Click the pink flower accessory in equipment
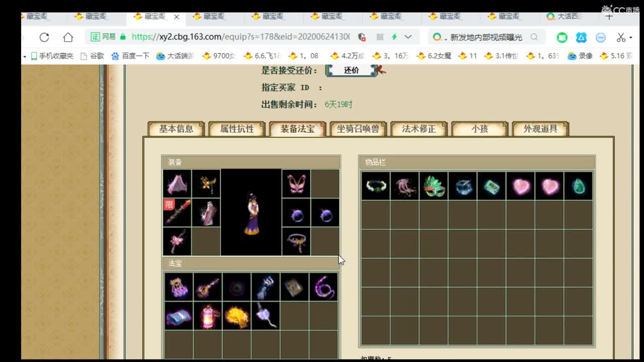Screen dimensions: 644x362 coord(177,241)
